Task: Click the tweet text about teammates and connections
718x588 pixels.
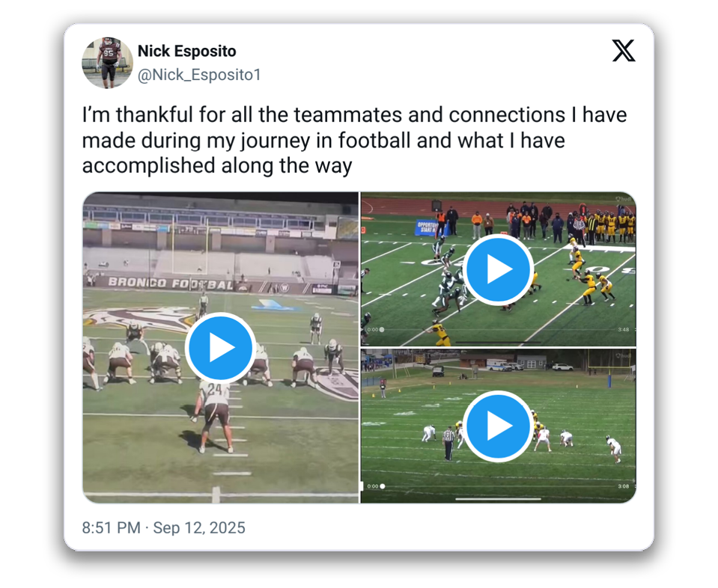Action: tap(354, 140)
